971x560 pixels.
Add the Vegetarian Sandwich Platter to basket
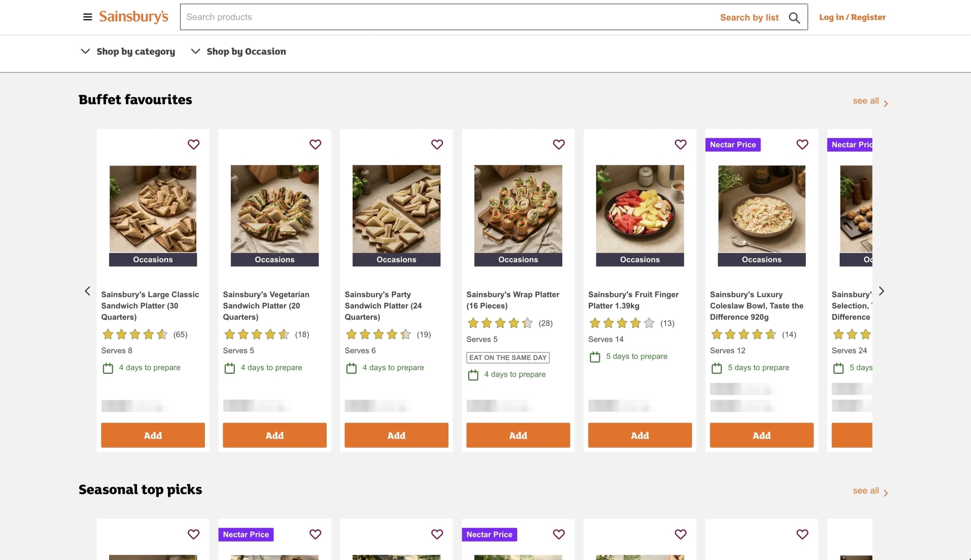pyautogui.click(x=274, y=435)
